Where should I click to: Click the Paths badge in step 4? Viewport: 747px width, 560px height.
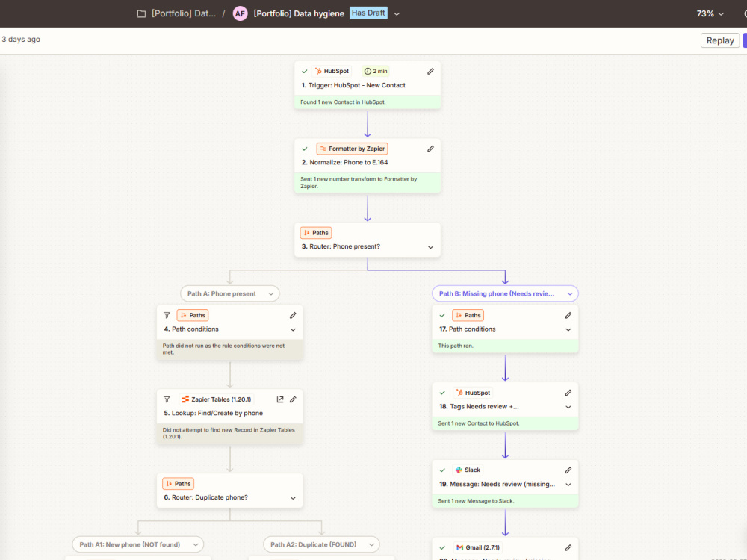193,315
